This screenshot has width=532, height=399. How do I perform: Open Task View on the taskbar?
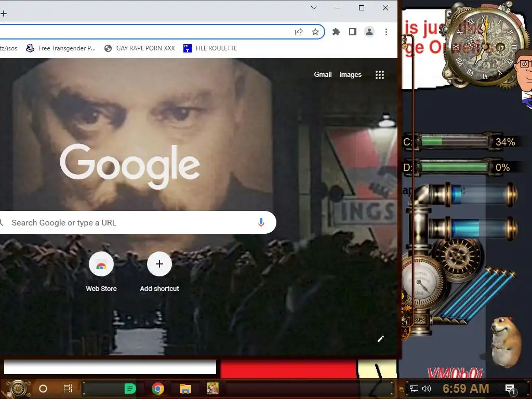68,389
